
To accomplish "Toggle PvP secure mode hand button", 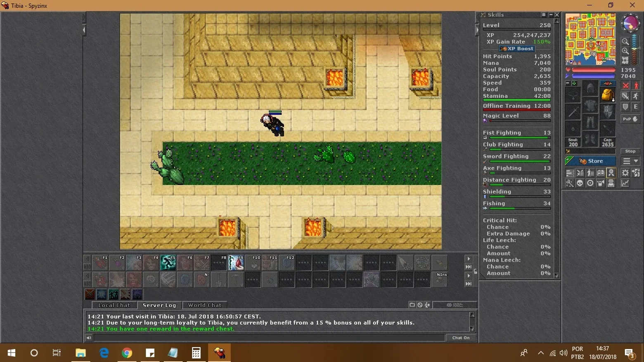I will [630, 119].
